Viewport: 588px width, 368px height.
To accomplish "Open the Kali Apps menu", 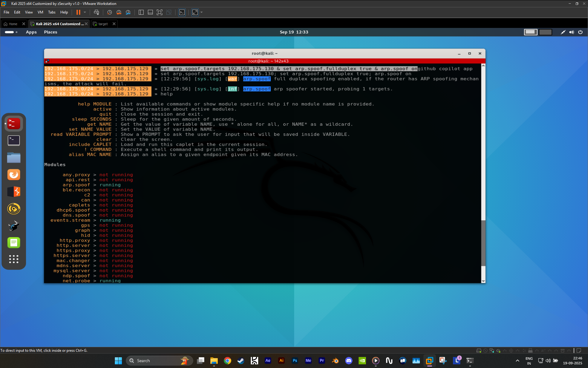I will 31,32.
